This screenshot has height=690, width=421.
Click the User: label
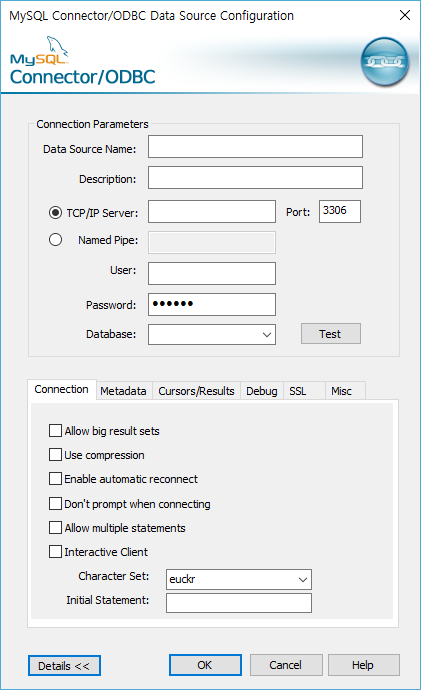[x=123, y=270]
